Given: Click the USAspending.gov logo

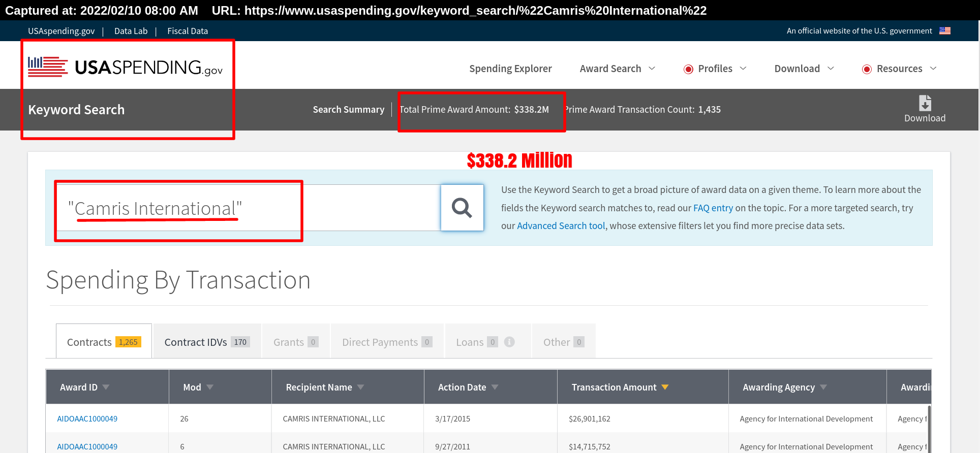Looking at the screenshot, I should coord(125,67).
